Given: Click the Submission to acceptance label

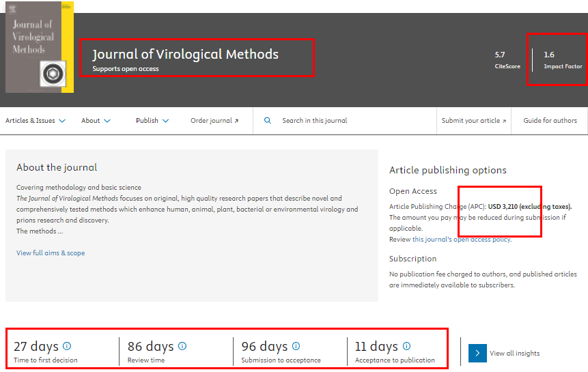Looking at the screenshot, I should click(x=281, y=360).
